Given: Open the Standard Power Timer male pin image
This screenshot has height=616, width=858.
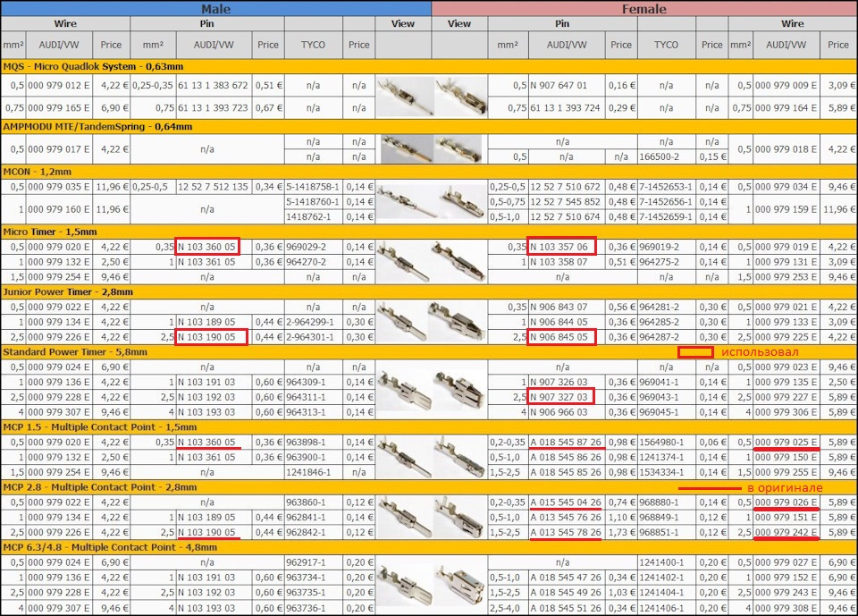Looking at the screenshot, I should click(404, 389).
